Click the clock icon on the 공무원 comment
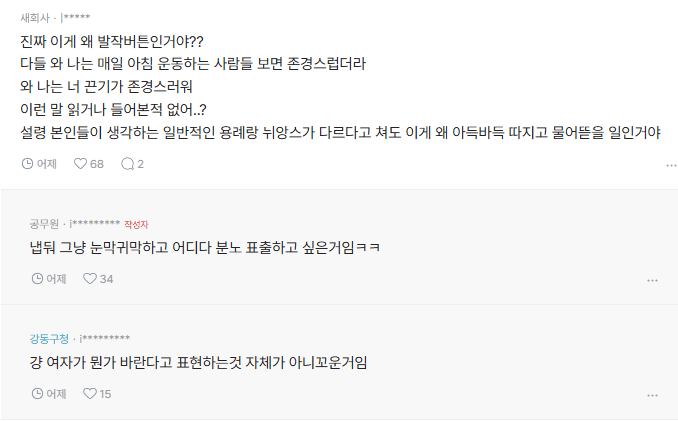 (x=37, y=279)
